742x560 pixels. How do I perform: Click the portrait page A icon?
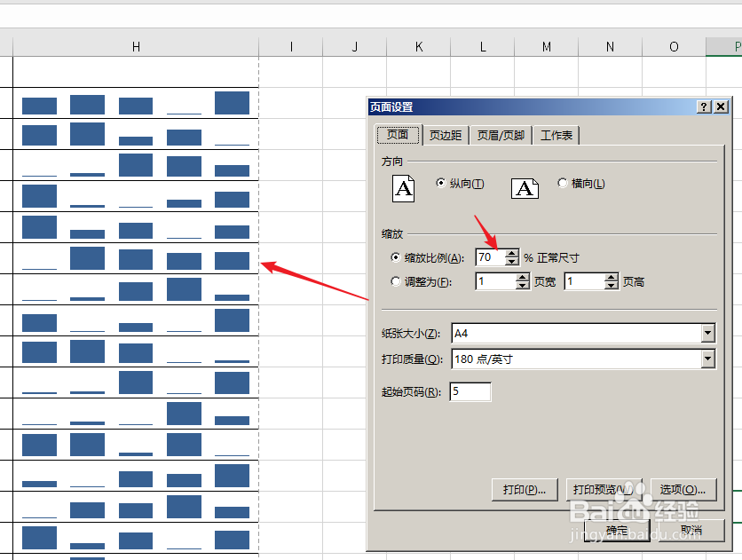[x=403, y=189]
